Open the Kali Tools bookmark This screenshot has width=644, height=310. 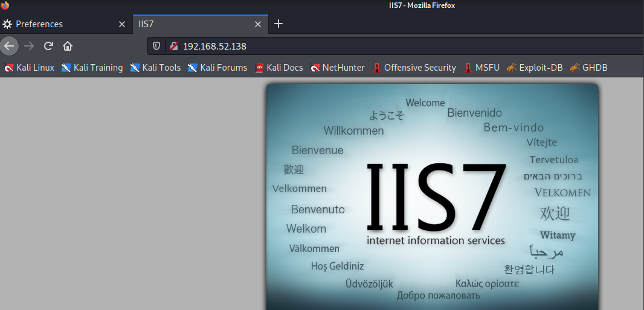pyautogui.click(x=155, y=68)
